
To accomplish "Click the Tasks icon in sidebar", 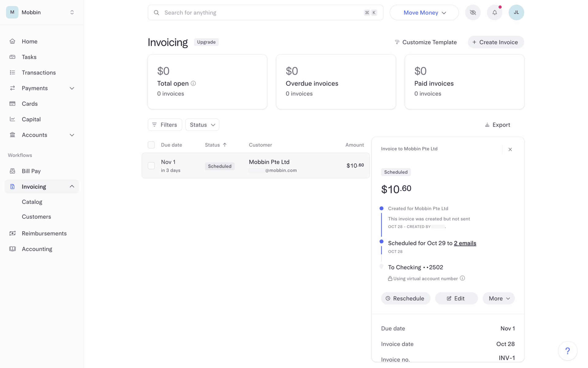I will (x=12, y=57).
